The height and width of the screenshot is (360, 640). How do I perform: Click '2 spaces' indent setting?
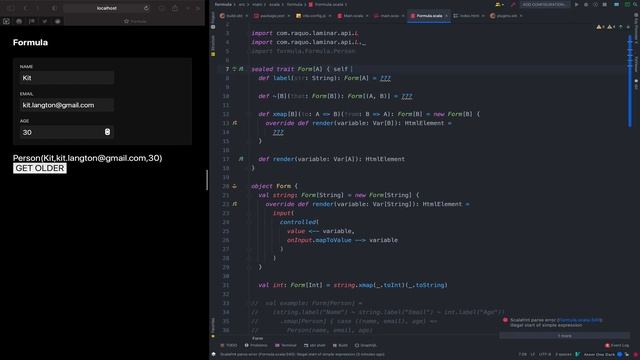click(x=562, y=354)
